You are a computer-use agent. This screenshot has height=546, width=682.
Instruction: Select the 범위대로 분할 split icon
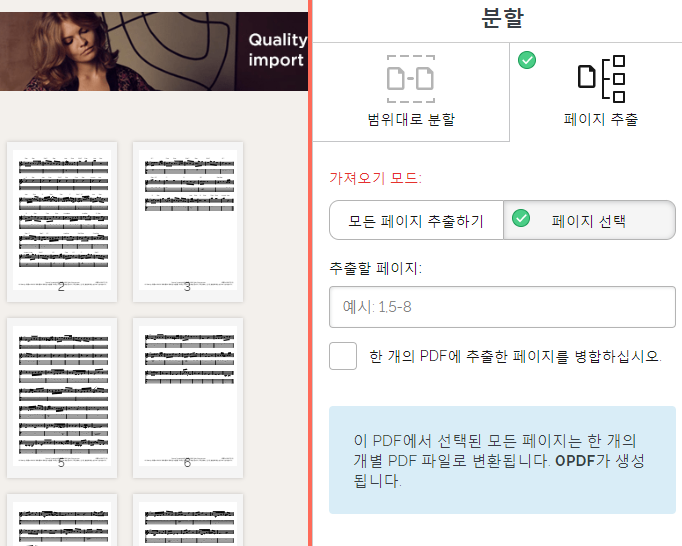point(411,79)
